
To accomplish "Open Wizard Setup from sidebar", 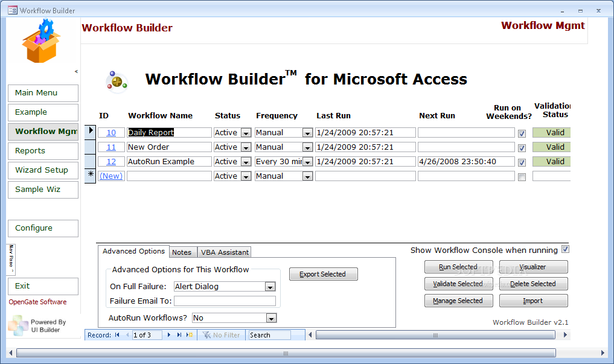I will (43, 170).
